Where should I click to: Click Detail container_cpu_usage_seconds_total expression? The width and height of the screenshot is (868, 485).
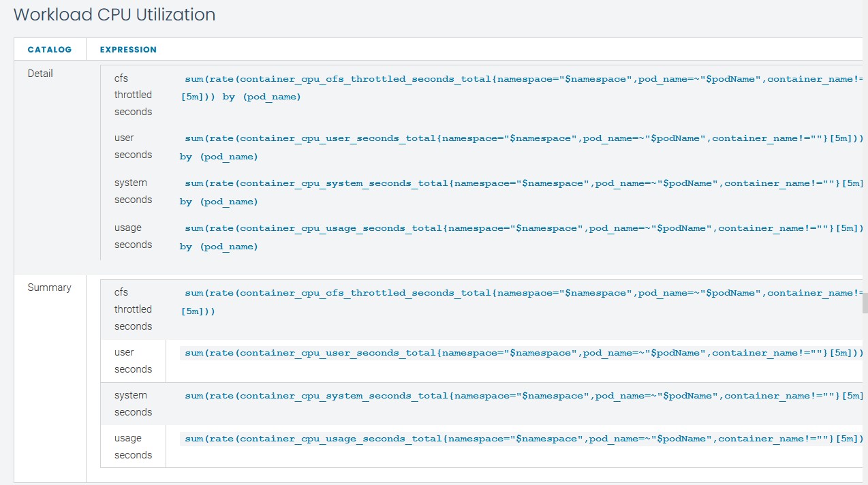pos(523,237)
